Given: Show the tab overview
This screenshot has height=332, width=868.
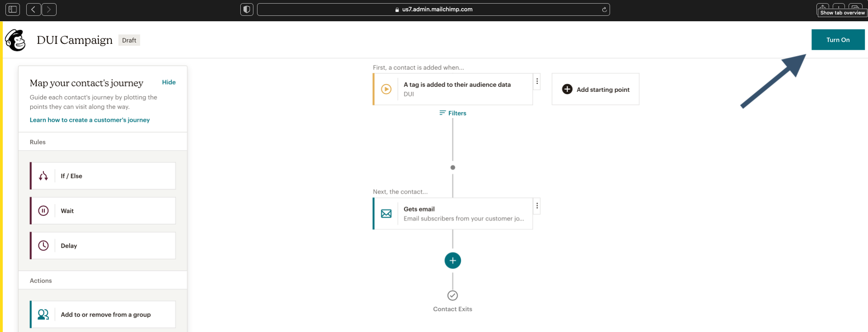Looking at the screenshot, I should [x=855, y=8].
